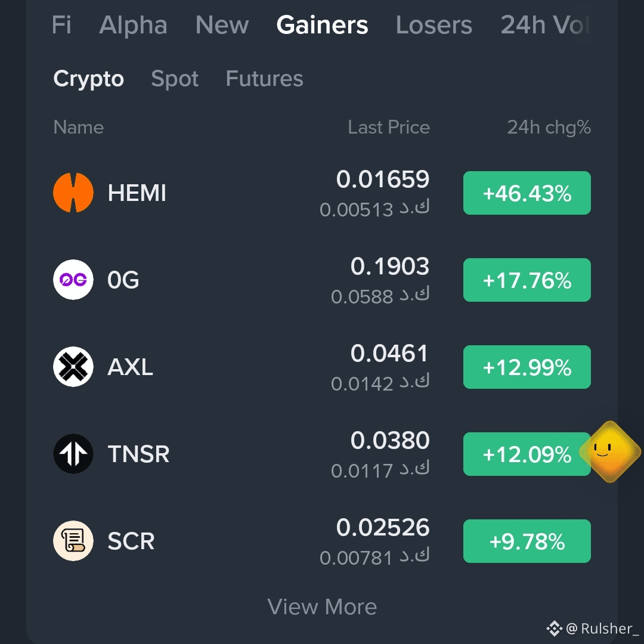Open the AXL price 0.0461 row
This screenshot has width=644, height=644.
pos(322,367)
